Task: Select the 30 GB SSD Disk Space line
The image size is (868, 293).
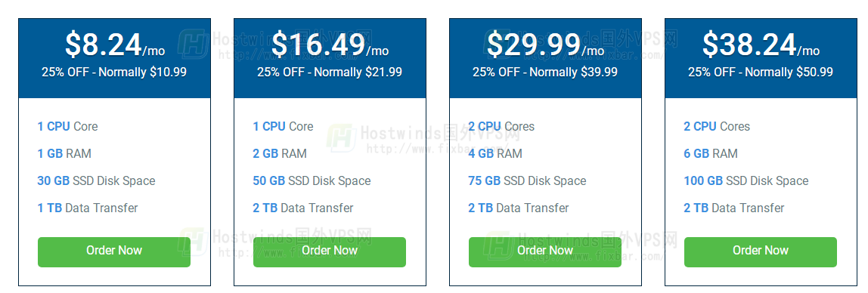Action: pyautogui.click(x=96, y=180)
